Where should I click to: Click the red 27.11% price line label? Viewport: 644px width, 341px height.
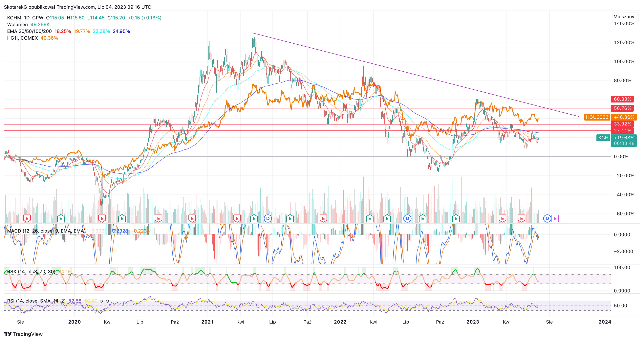622,131
